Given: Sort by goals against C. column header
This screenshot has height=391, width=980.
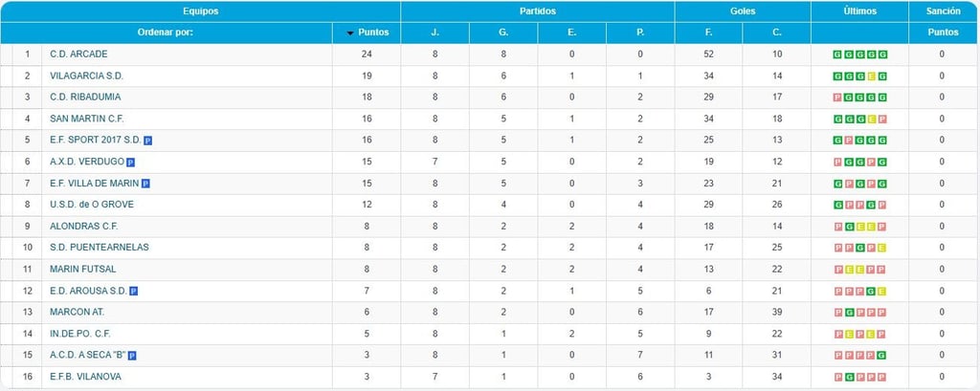Looking at the screenshot, I should [x=777, y=33].
